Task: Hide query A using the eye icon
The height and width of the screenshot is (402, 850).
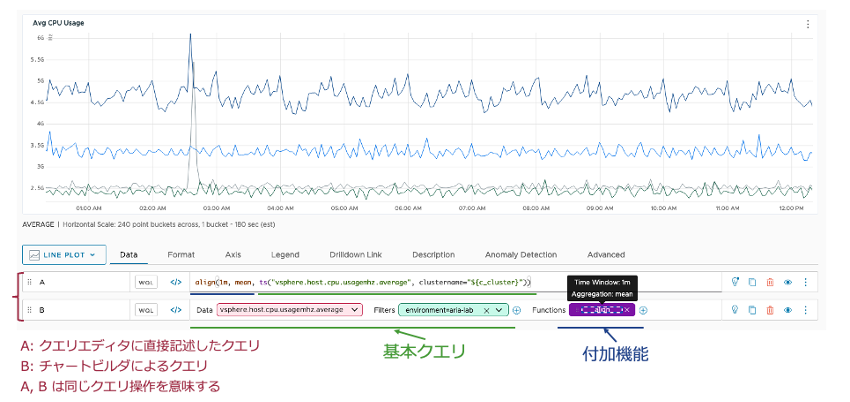Action: (787, 283)
